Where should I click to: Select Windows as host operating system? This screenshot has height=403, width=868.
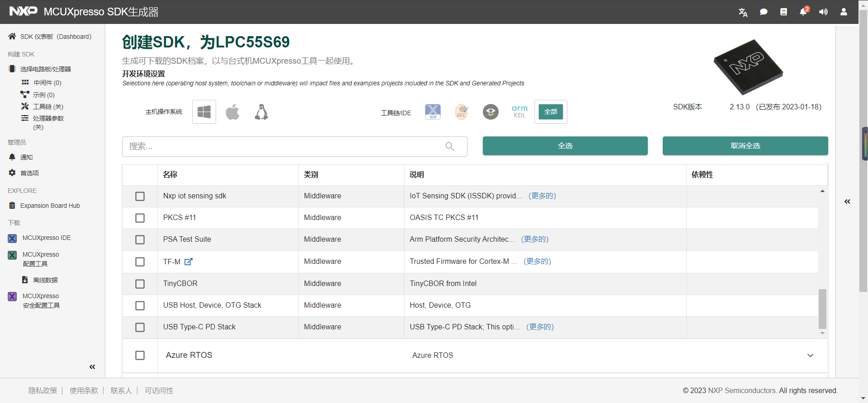(204, 112)
